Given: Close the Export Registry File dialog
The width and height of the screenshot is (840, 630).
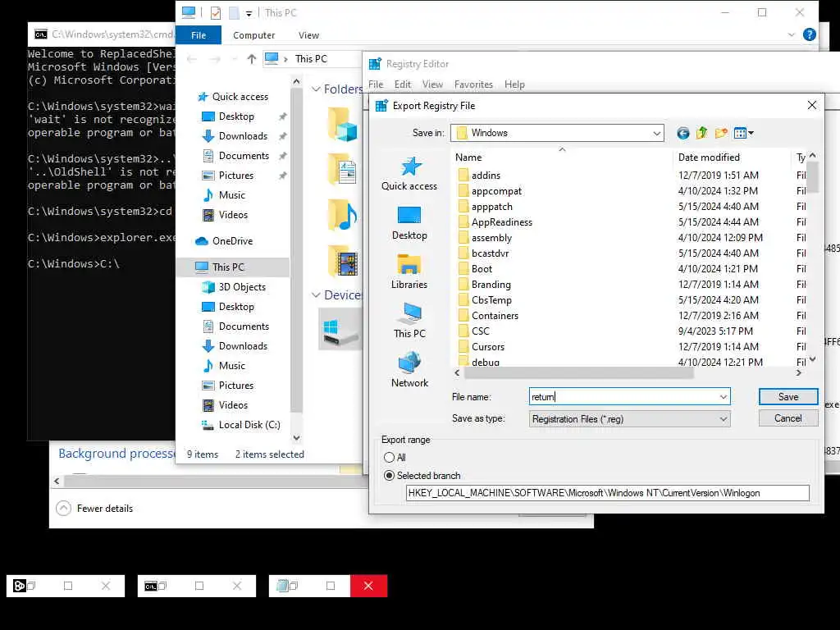Looking at the screenshot, I should coord(812,105).
